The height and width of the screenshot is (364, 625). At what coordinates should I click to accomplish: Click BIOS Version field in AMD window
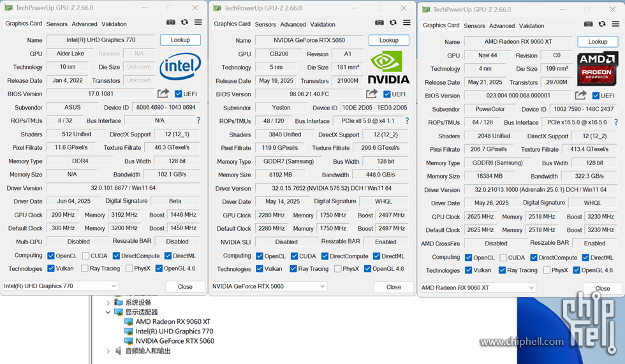click(x=518, y=95)
